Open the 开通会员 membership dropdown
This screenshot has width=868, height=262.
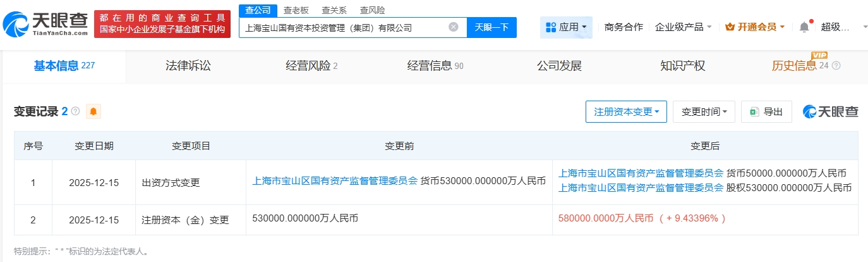[756, 27]
